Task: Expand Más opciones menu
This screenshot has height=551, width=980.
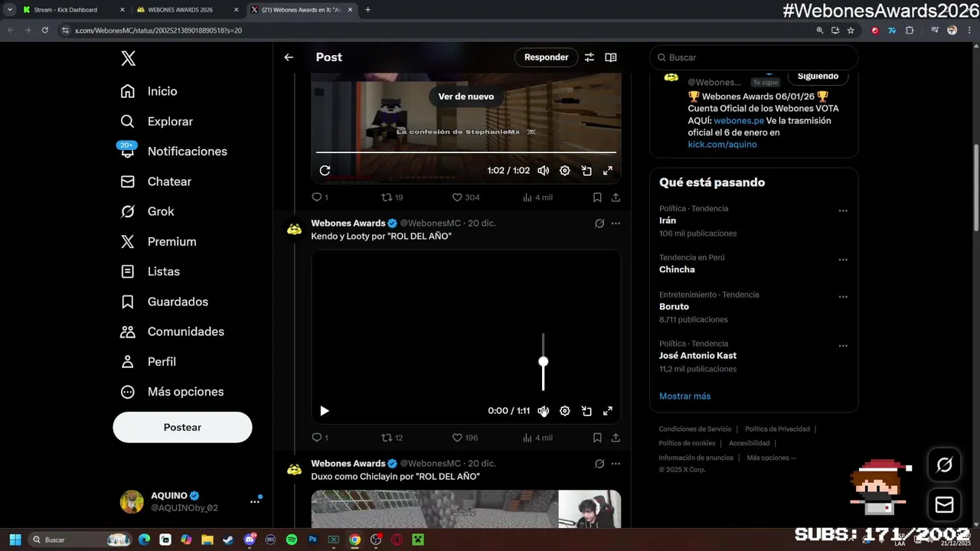Action: tap(171, 392)
